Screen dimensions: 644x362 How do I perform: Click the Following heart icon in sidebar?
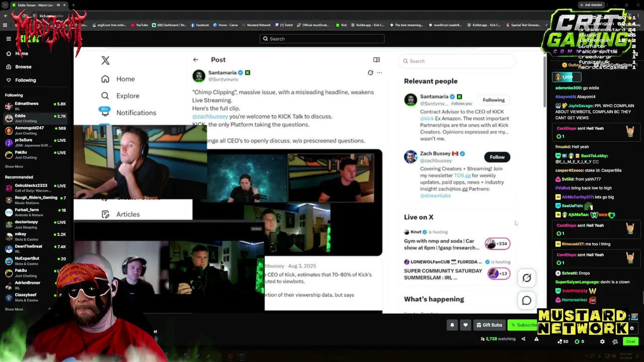point(9,80)
